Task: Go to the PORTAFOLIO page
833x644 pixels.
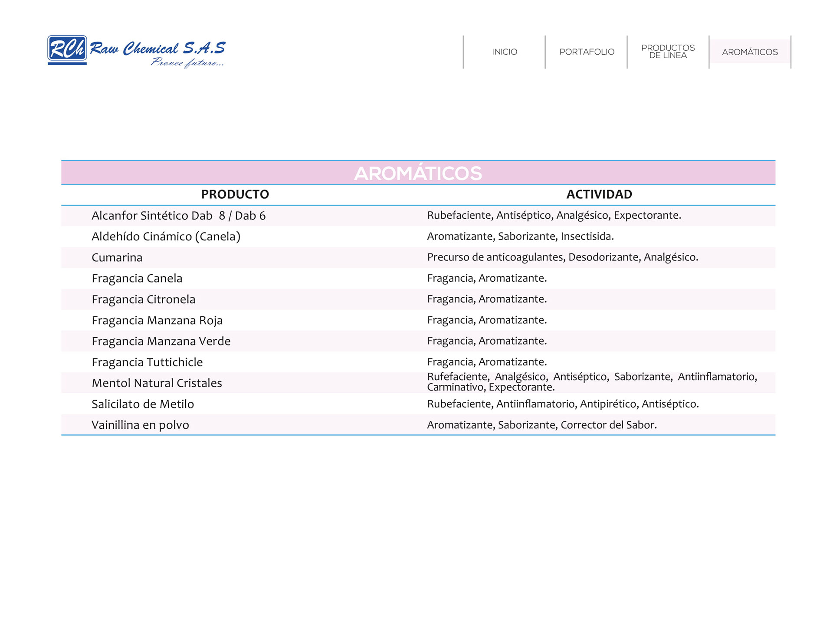Action: (587, 52)
